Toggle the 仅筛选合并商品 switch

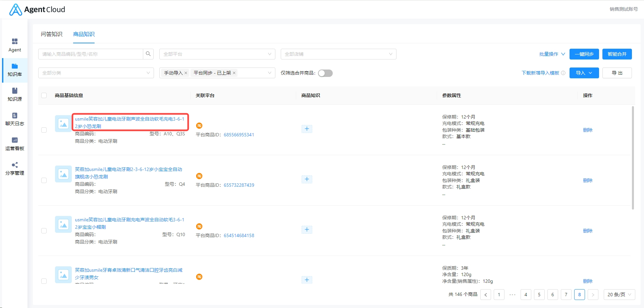[325, 73]
